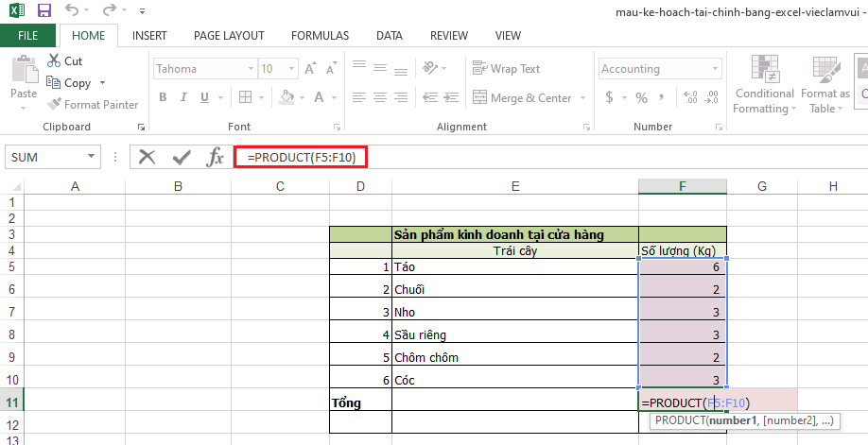Switch to the VIEW tab

point(508,35)
